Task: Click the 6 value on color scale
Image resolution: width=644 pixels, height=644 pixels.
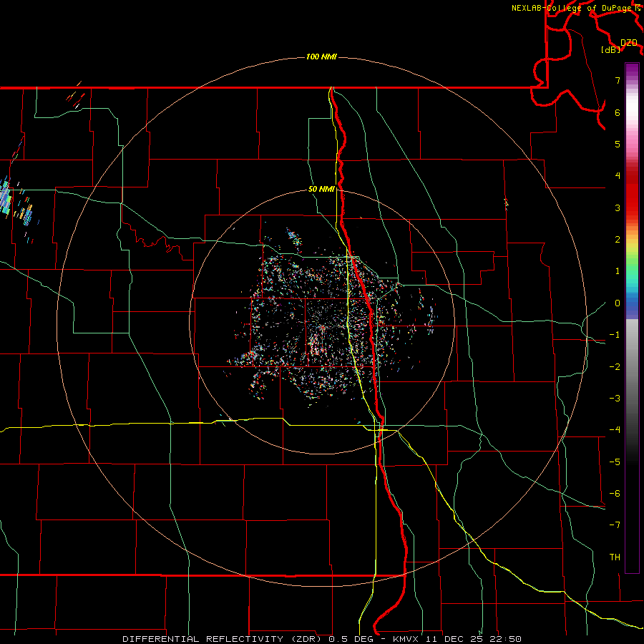Action: (x=618, y=112)
